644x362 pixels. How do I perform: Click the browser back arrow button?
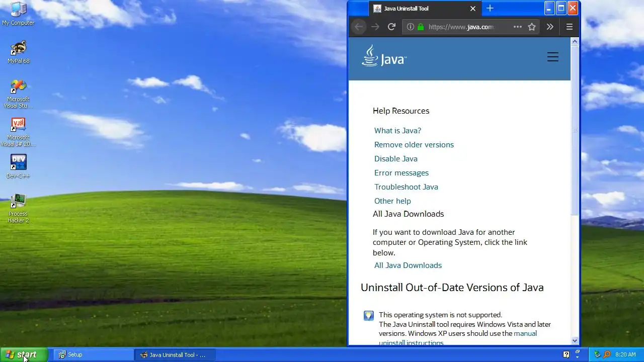pos(359,27)
